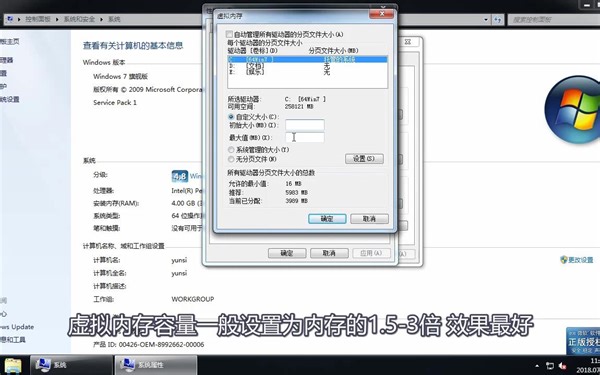Screen dimensions: 600x375
Task: Open advanced system settings sidebar link
Action: (10, 99)
